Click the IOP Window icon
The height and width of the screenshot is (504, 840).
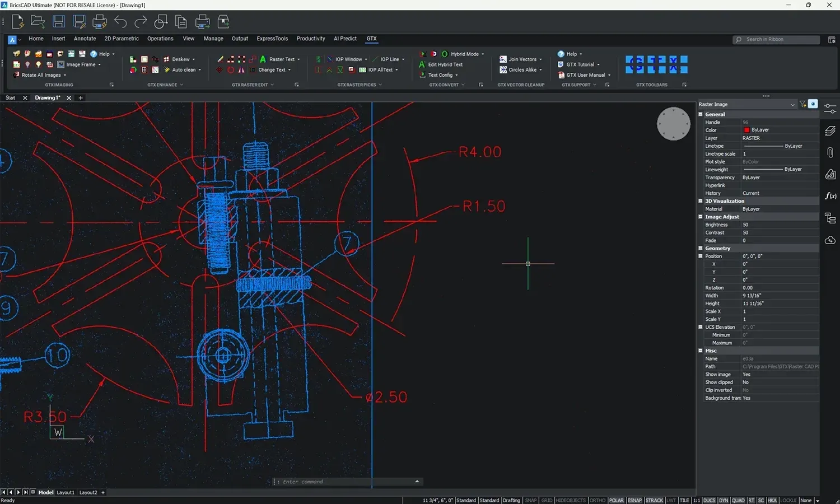point(329,59)
